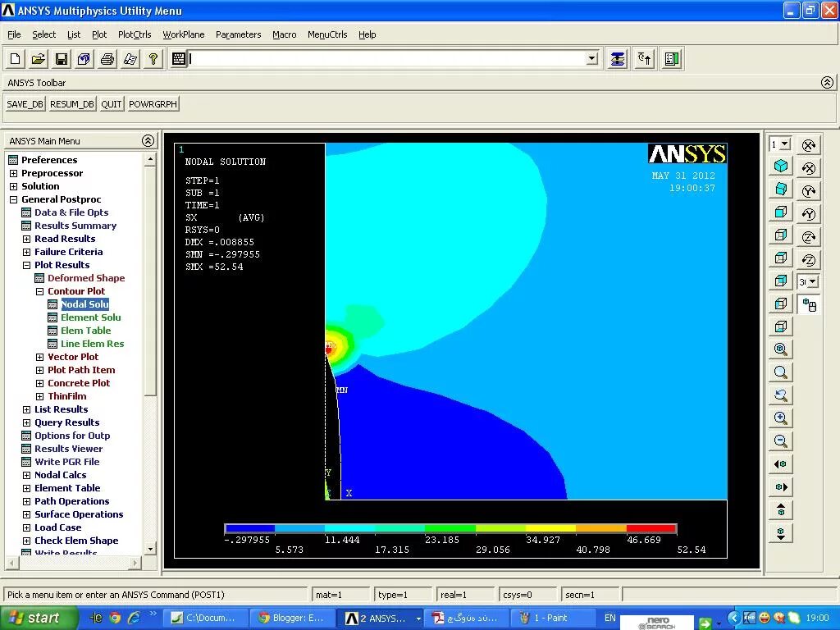Image resolution: width=840 pixels, height=630 pixels.
Task: Open the active window number dropdown
Action: click(x=785, y=144)
